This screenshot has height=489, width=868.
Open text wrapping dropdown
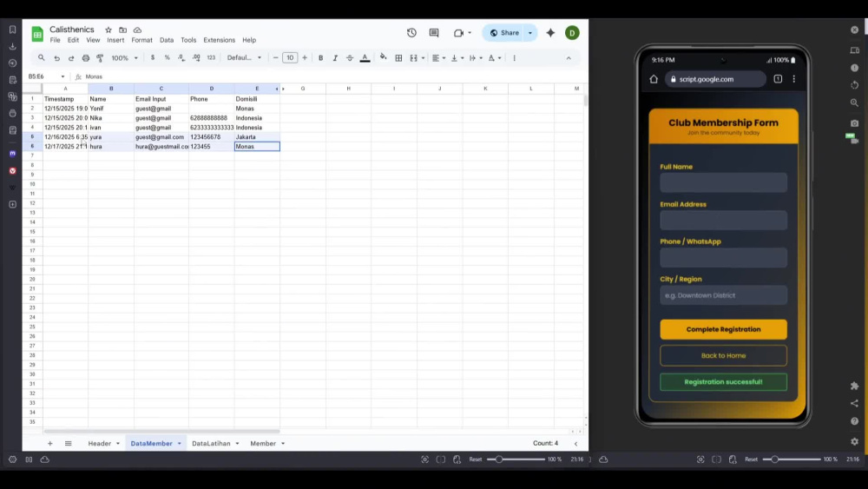pyautogui.click(x=476, y=57)
